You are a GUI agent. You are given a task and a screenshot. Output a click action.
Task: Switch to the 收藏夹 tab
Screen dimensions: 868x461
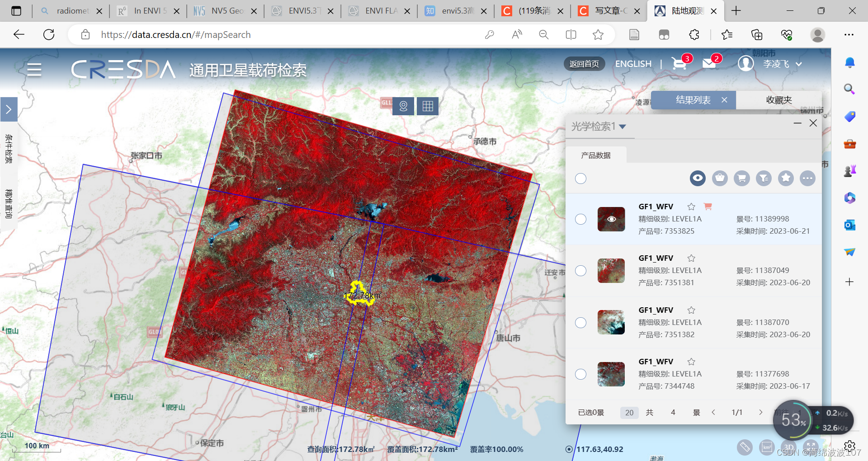pyautogui.click(x=779, y=100)
